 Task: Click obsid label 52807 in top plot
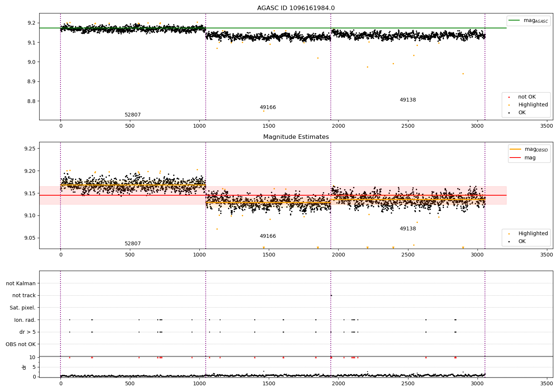coord(133,115)
